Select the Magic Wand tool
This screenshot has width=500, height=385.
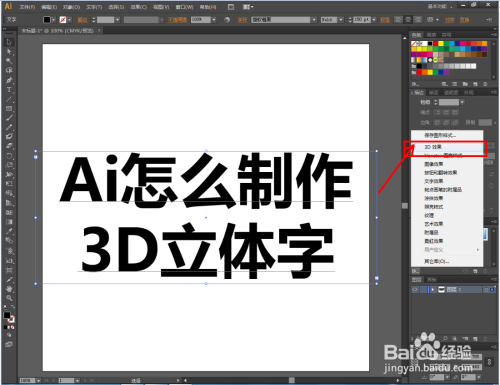click(9, 61)
